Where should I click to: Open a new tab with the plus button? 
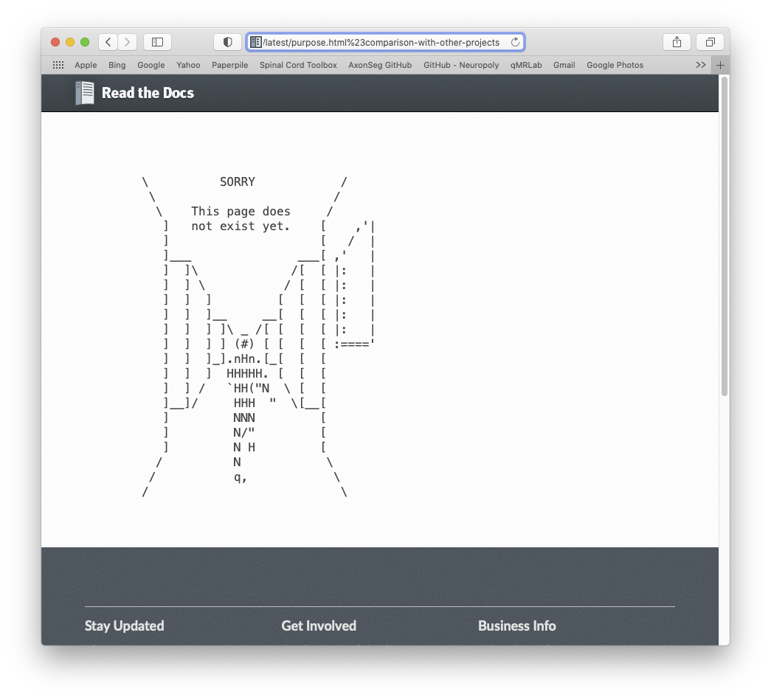click(x=720, y=65)
